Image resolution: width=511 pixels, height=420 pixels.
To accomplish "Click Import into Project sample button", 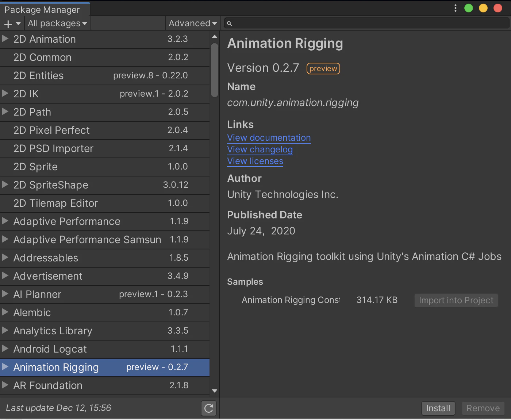I will pos(456,300).
